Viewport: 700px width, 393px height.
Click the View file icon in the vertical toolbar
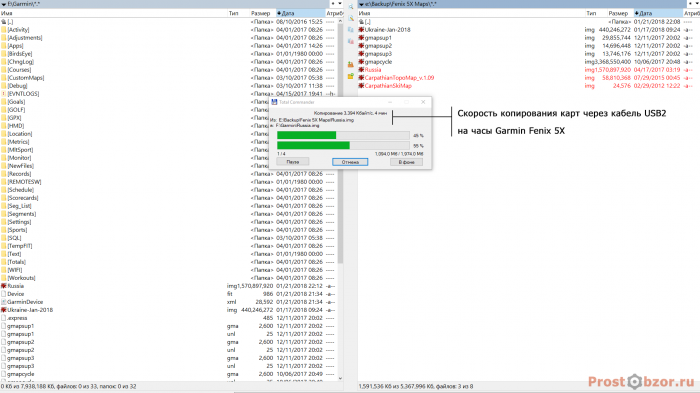[351, 7]
